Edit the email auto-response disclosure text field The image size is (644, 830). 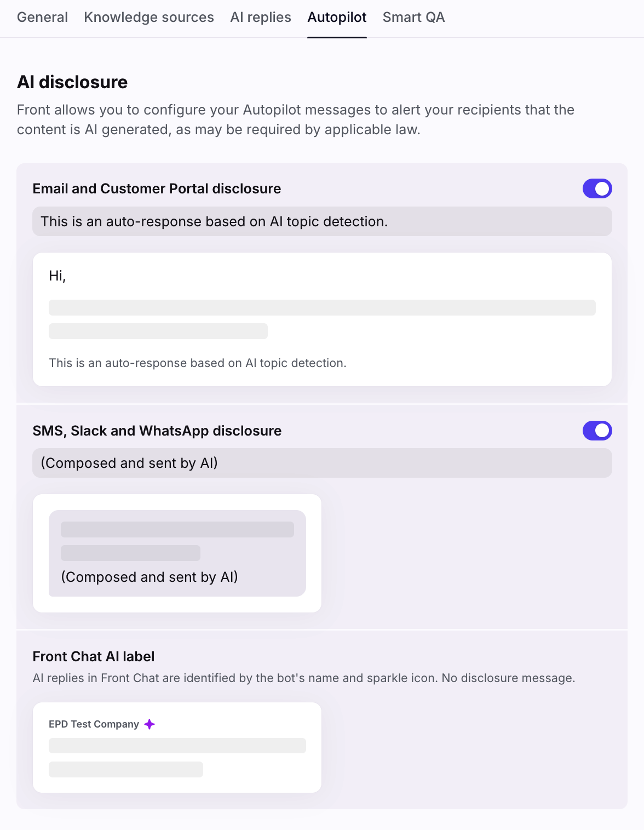click(322, 221)
